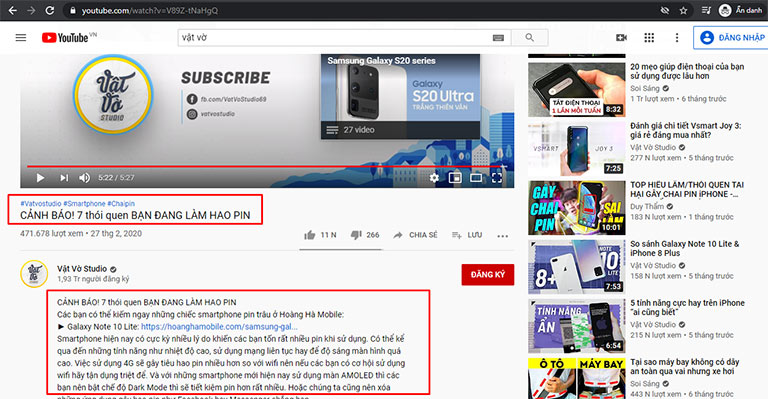Play the video with the play button

41,178
